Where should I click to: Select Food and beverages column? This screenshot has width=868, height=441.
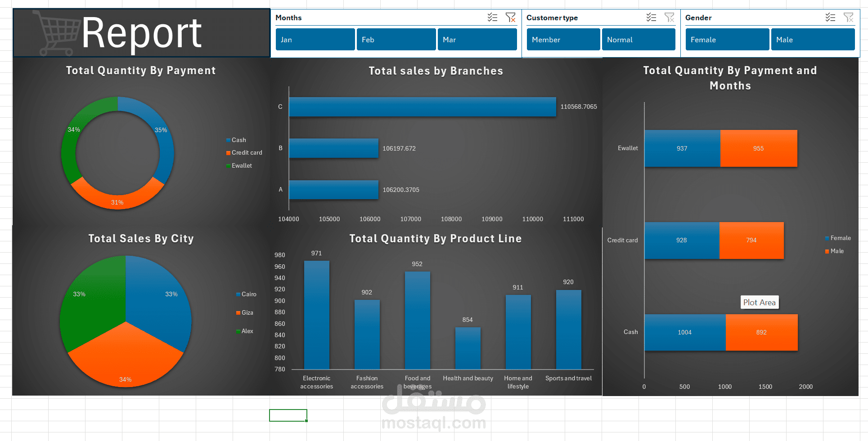(418, 321)
